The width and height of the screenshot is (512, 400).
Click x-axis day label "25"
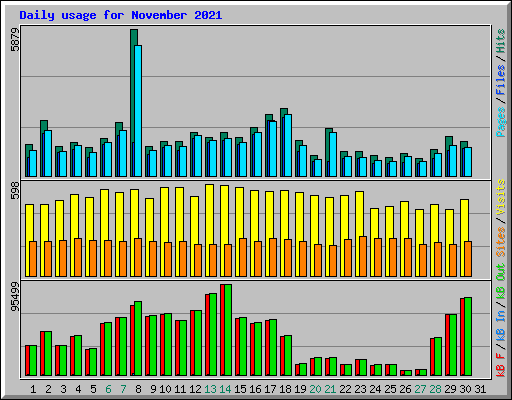pyautogui.click(x=390, y=389)
